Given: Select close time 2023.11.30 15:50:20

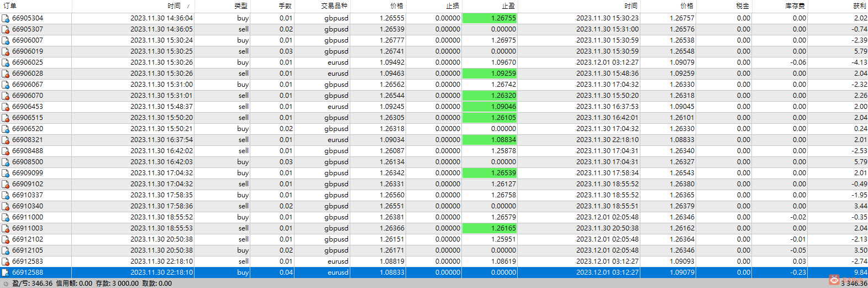Looking at the screenshot, I should (x=607, y=96).
